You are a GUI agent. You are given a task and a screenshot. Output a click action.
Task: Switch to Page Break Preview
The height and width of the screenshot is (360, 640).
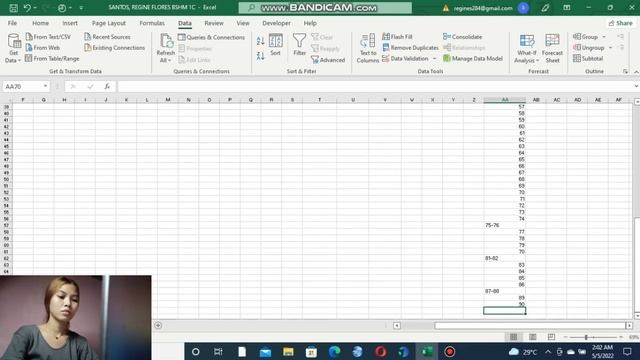coord(551,337)
